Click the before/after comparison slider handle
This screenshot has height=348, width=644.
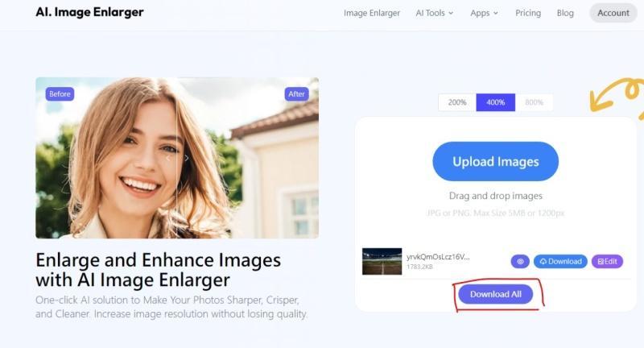(x=177, y=158)
